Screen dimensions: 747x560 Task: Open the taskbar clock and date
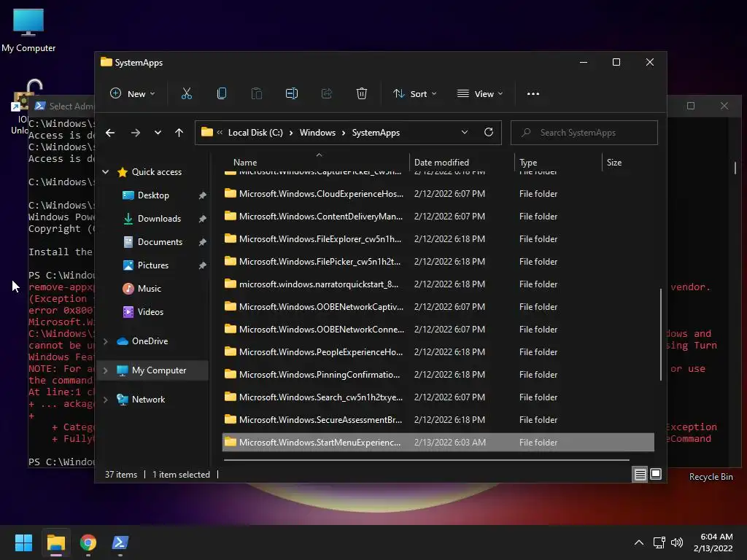pyautogui.click(x=713, y=542)
